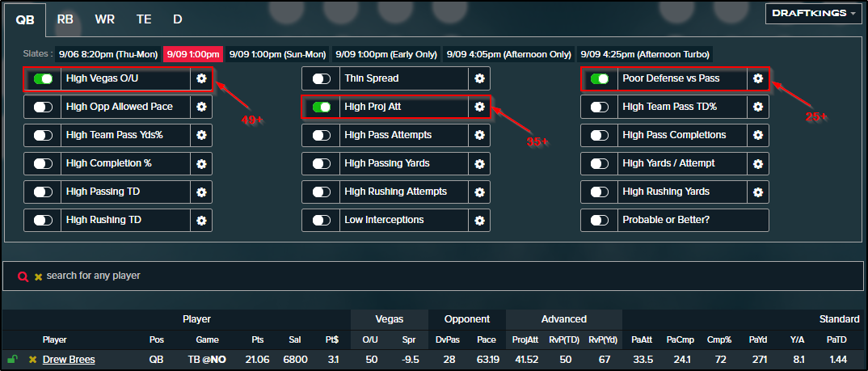Click gear icon beside High Rushing Yards

(758, 192)
